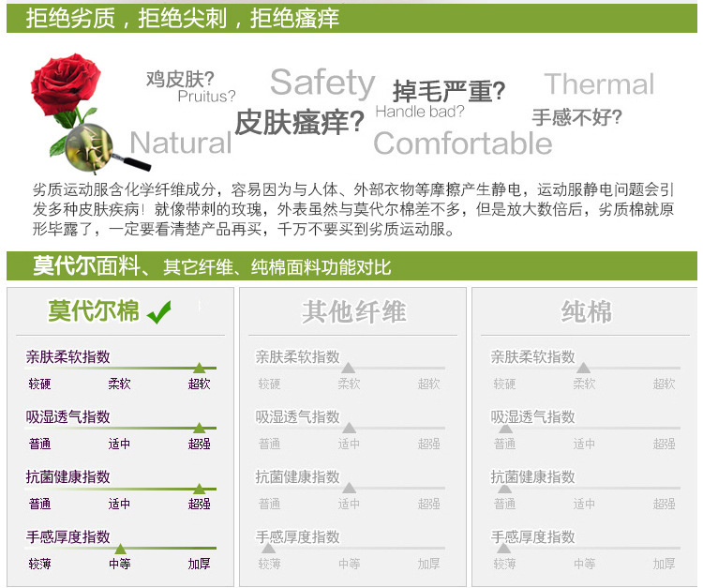
Task: Click the 皮肤瘙痒? text
Action: (299, 123)
